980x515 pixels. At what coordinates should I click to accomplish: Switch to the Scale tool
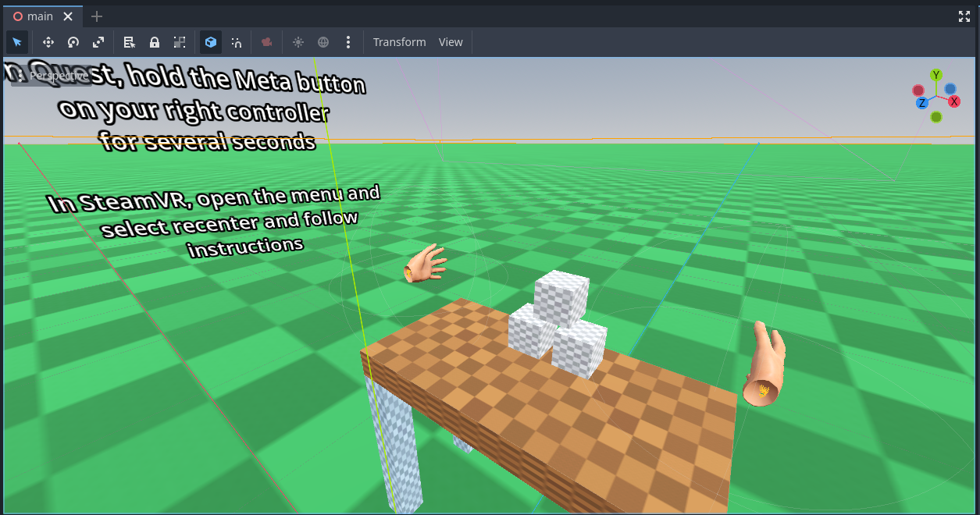(x=98, y=42)
